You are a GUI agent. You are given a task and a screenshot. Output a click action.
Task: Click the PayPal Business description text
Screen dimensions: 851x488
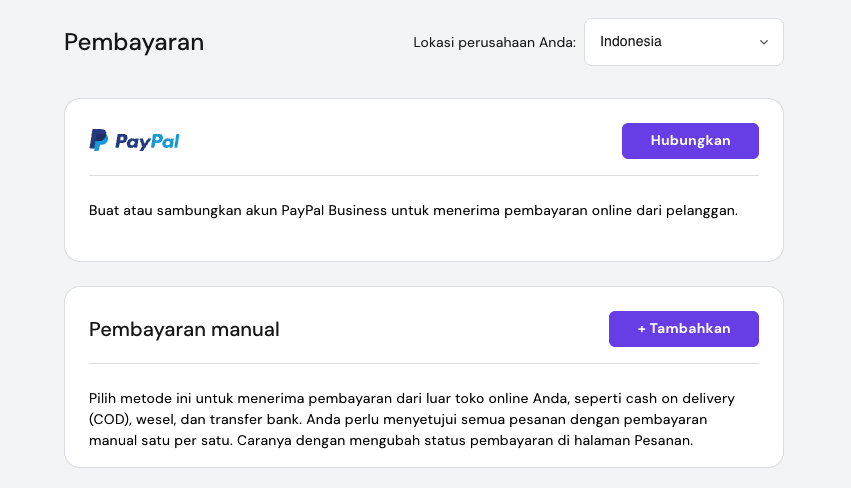point(413,211)
